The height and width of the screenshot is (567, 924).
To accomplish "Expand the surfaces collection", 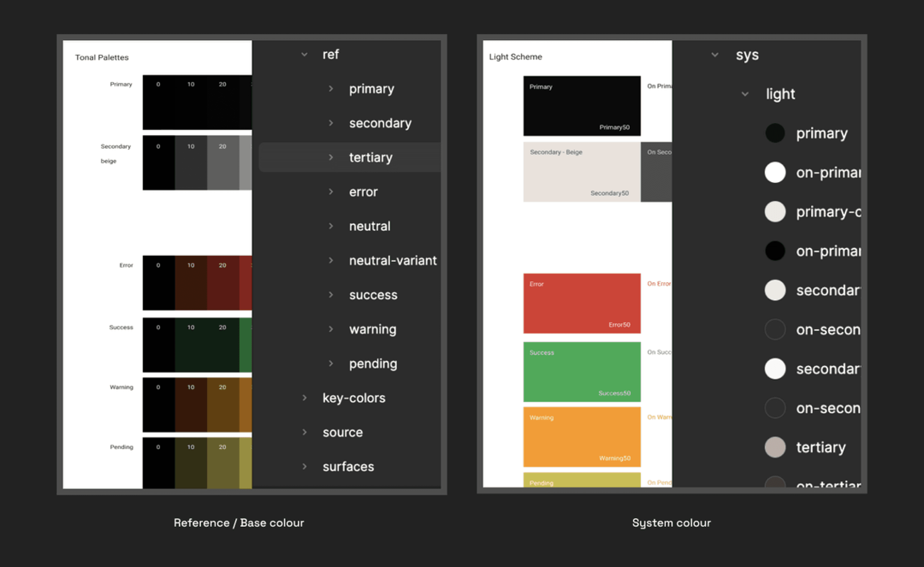I will pos(304,466).
